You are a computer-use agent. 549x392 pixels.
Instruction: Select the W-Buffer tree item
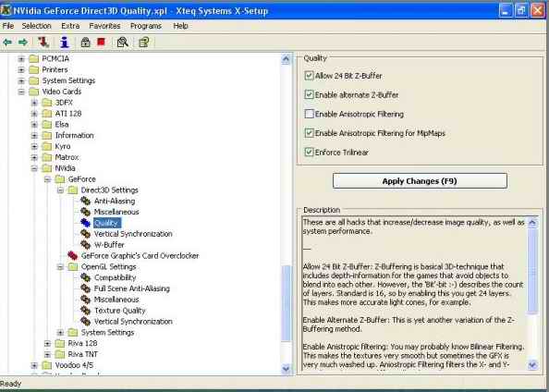point(109,244)
